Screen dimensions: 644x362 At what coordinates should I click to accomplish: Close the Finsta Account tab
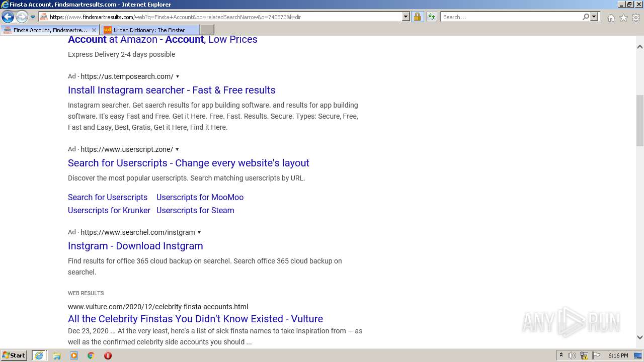(94, 30)
